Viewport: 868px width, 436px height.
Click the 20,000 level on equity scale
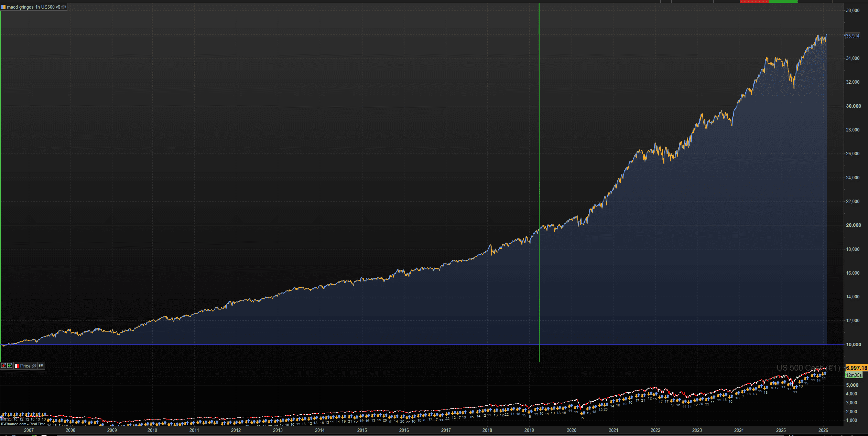point(853,225)
